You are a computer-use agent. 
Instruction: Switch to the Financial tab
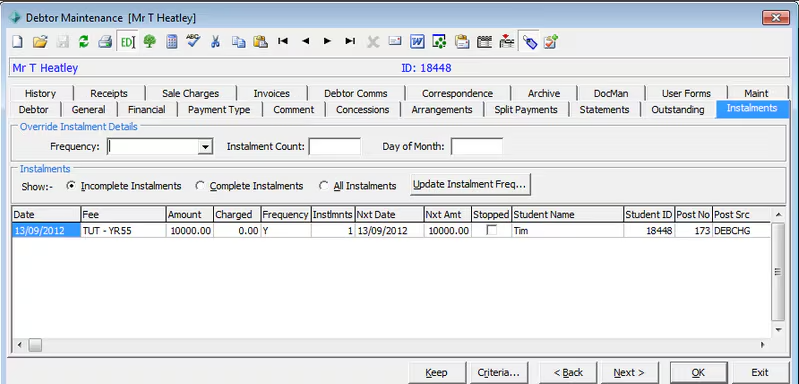[x=147, y=109]
